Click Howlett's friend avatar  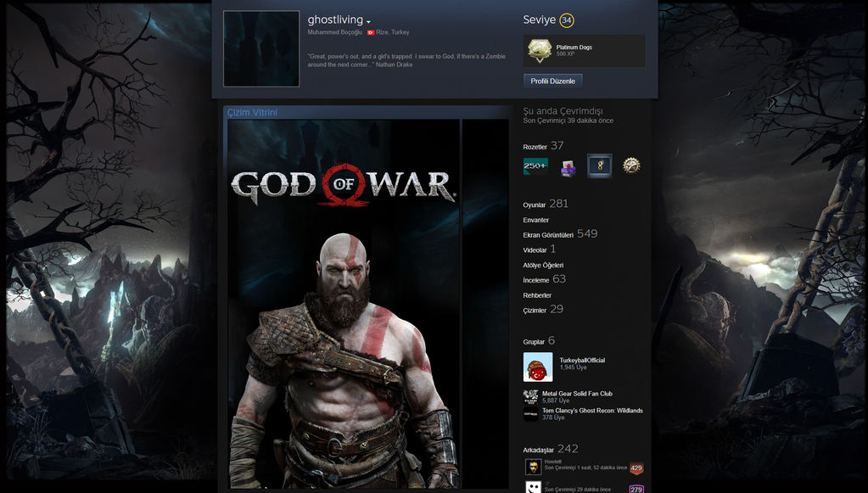[x=533, y=467]
